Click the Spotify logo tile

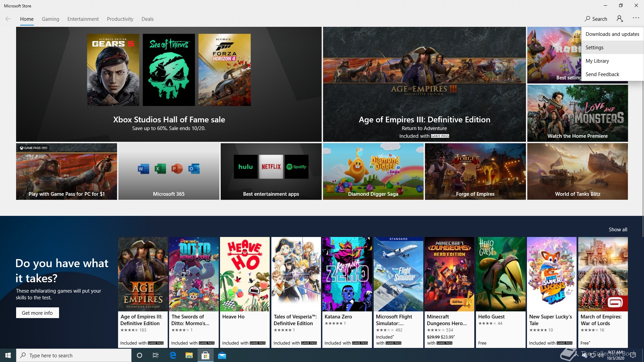click(x=297, y=167)
